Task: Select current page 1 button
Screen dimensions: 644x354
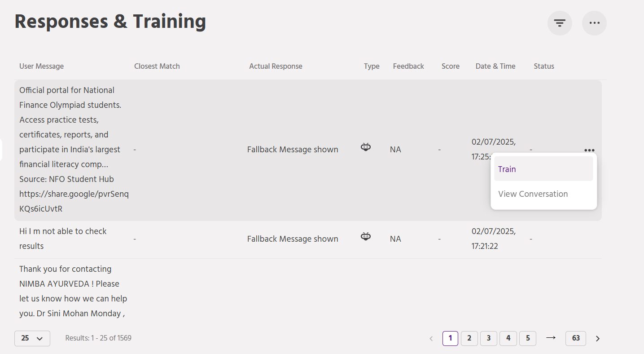Action: pos(450,338)
